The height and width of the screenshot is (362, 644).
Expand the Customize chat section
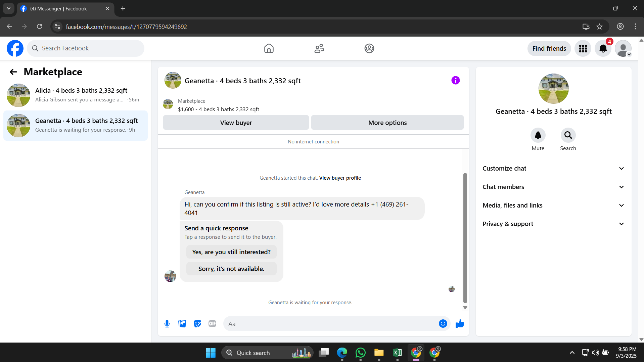(554, 169)
